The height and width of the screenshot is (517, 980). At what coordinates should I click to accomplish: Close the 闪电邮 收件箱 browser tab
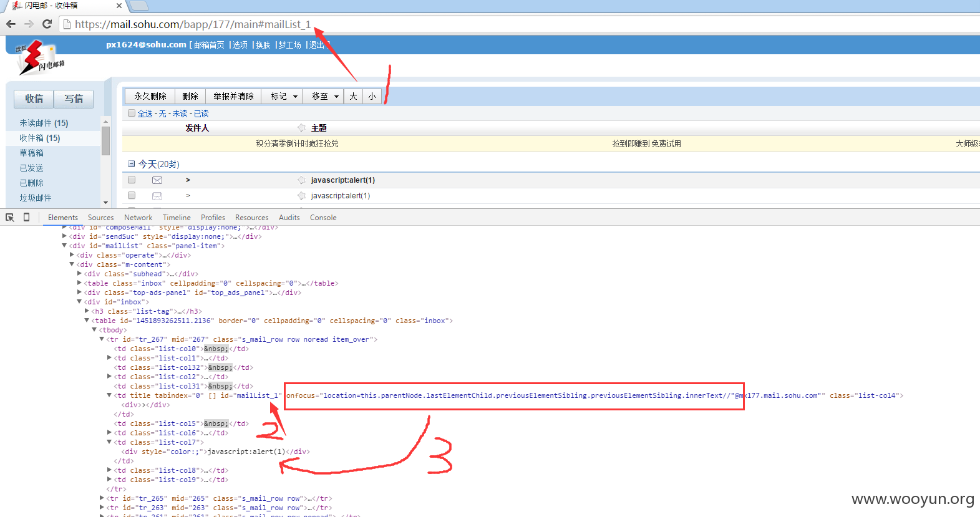tap(119, 6)
